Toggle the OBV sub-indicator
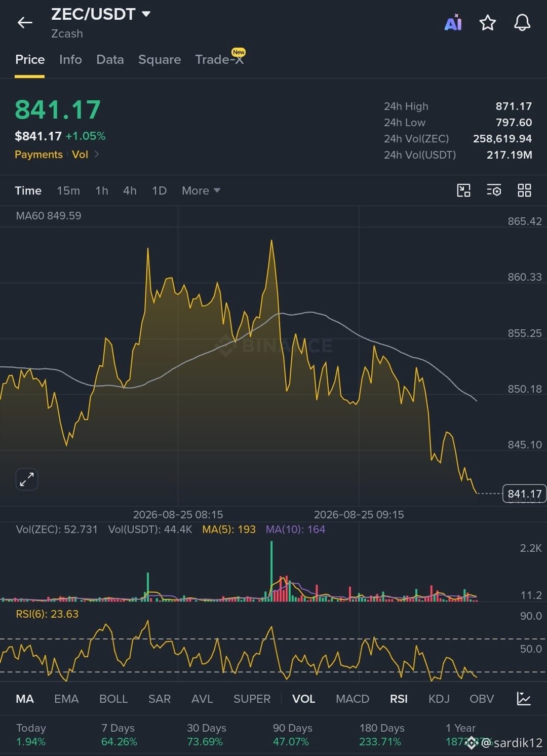This screenshot has height=756, width=547. (x=482, y=699)
